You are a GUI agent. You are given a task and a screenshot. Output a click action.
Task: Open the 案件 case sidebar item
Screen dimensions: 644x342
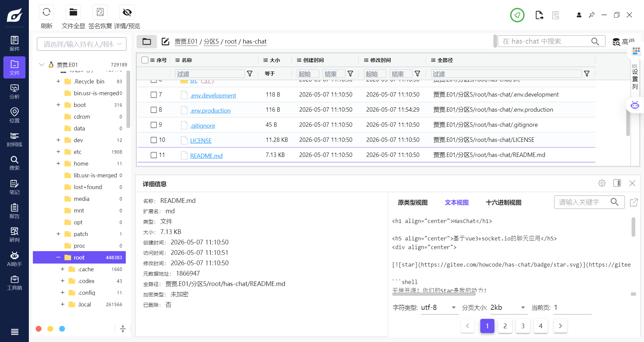coord(14,44)
